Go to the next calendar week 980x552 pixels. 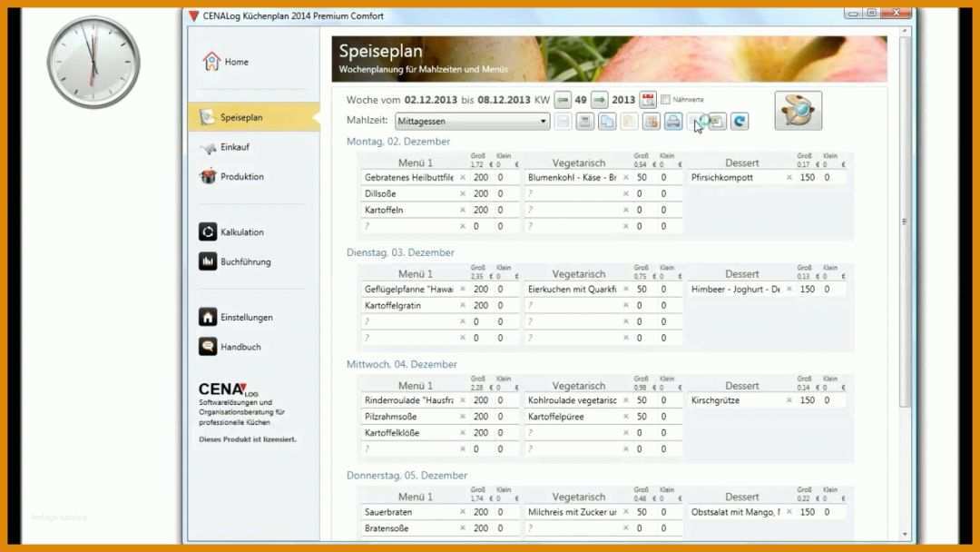click(600, 99)
